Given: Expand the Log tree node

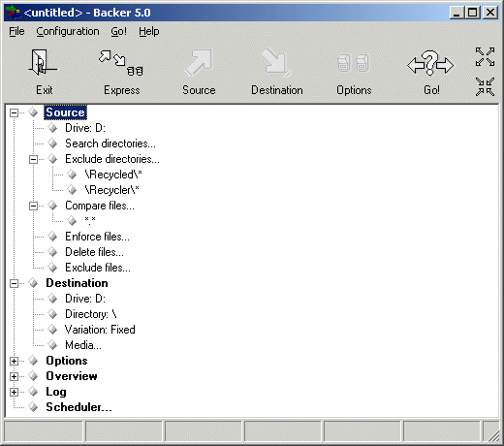Looking at the screenshot, I should click(14, 392).
